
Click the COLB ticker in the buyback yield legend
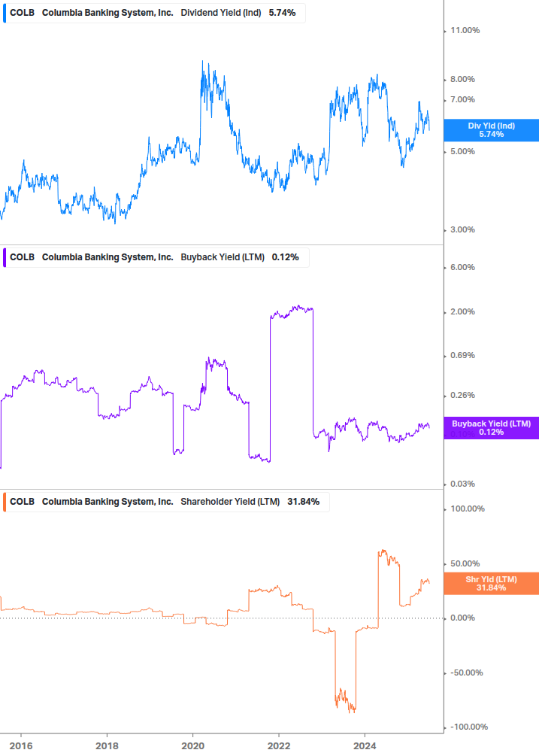(x=22, y=257)
